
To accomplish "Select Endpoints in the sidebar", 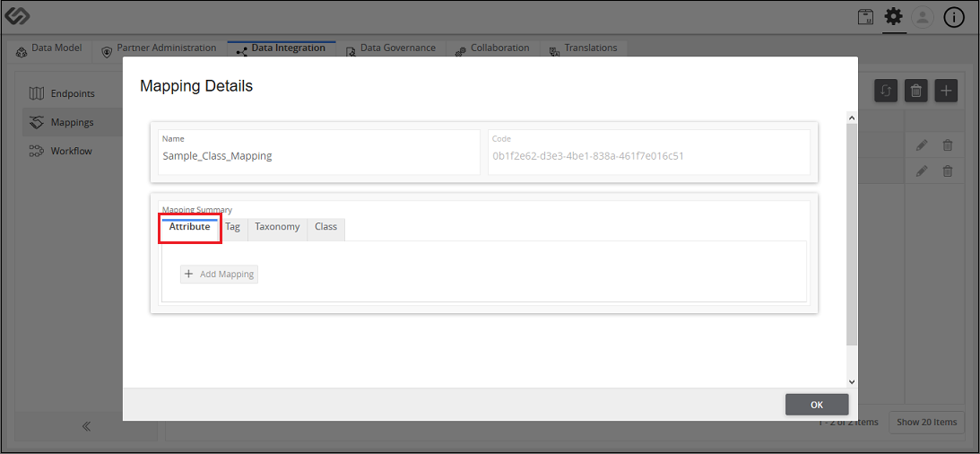I will 73,94.
